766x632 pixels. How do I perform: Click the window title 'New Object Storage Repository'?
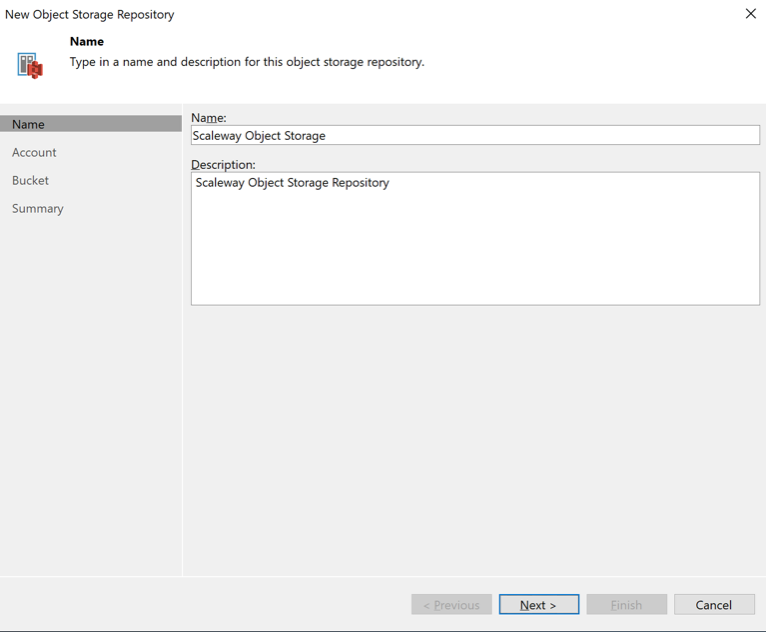[x=90, y=14]
